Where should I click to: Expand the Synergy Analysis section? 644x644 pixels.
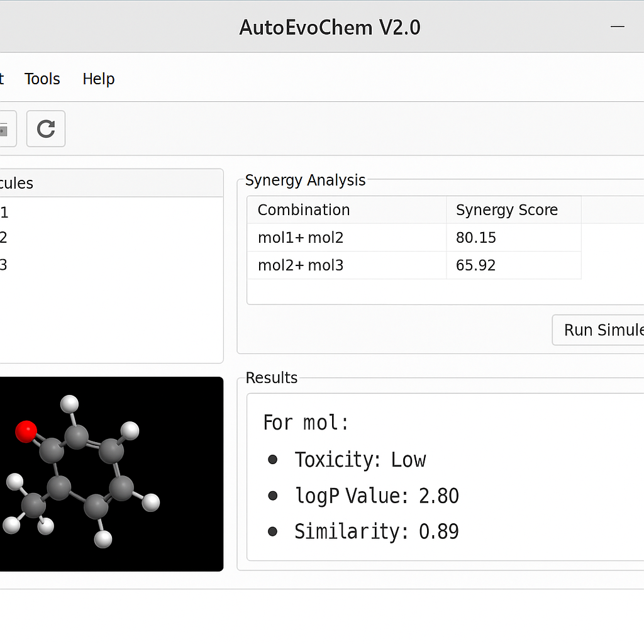click(305, 180)
